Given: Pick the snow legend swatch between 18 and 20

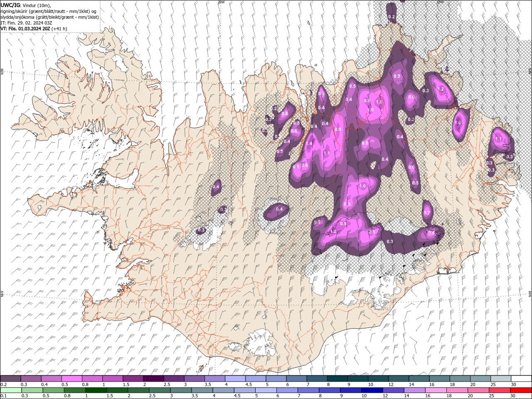Looking at the screenshot, I should 459,379.
